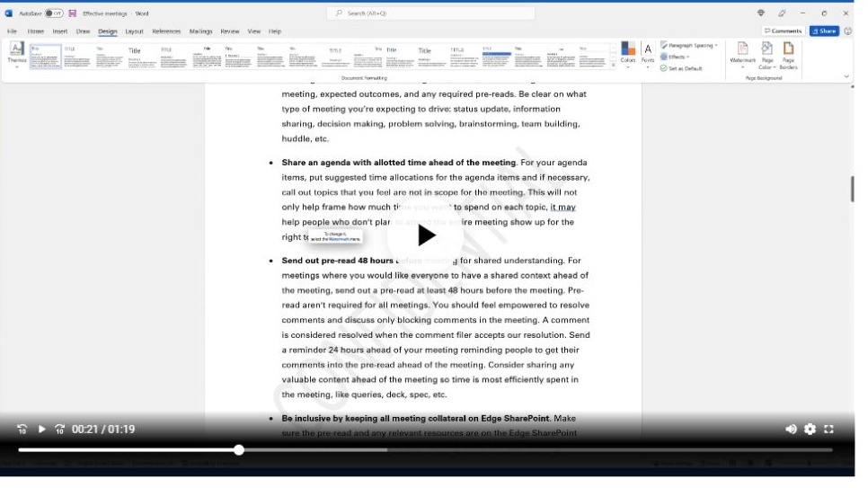This screenshot has width=868, height=488.
Task: Collapse the ribbon with the chevron
Action: click(846, 76)
